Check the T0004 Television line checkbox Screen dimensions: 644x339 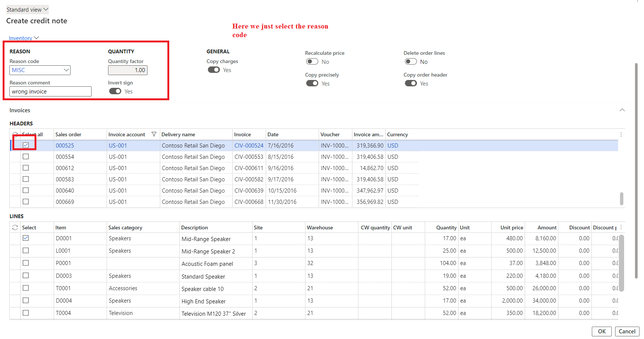(26, 313)
